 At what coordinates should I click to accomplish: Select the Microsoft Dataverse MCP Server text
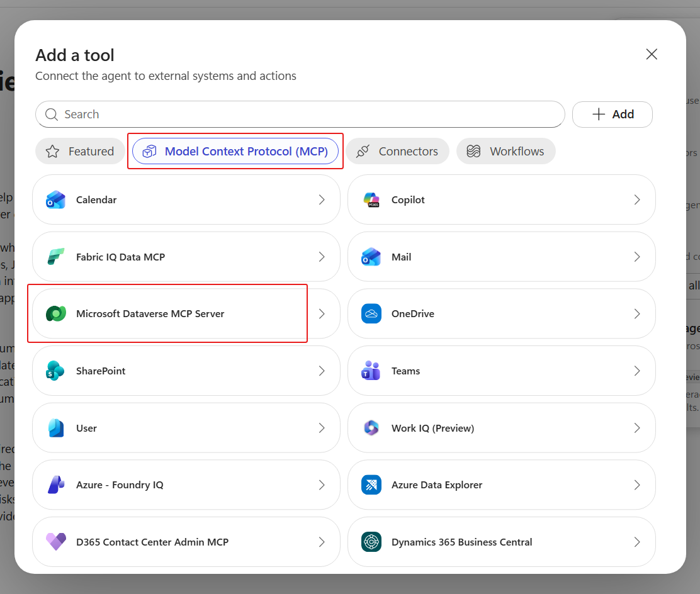pyautogui.click(x=150, y=314)
